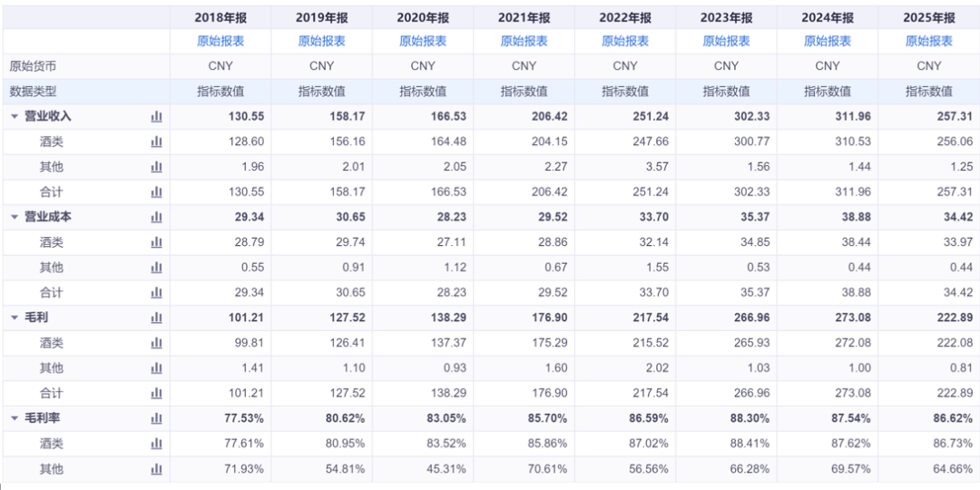Select the 2020年报 column header

[423, 17]
